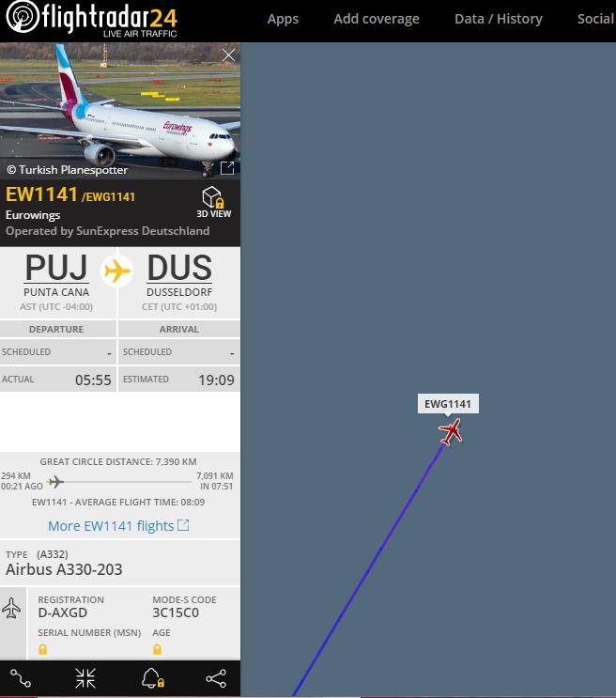Viewport: 616px width, 698px height.
Task: Click the Eurowings aircraft photo thumbnail
Action: 120,111
